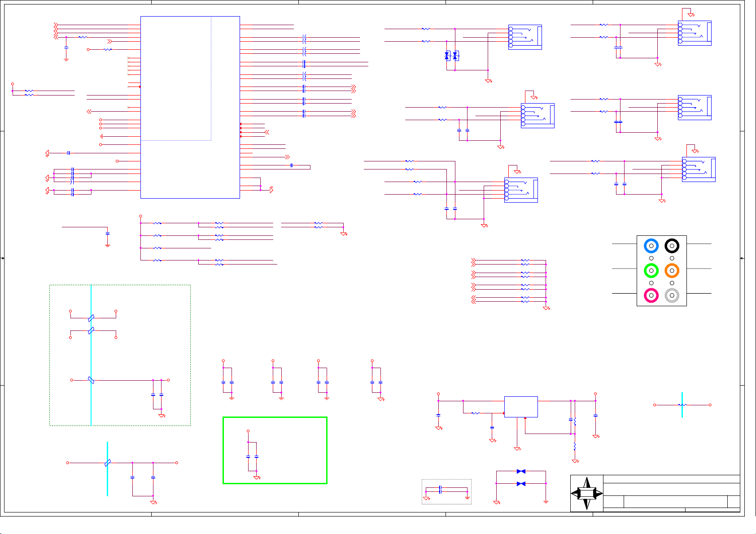Select the gray dotted box enclosing a capacitor

pos(446,492)
